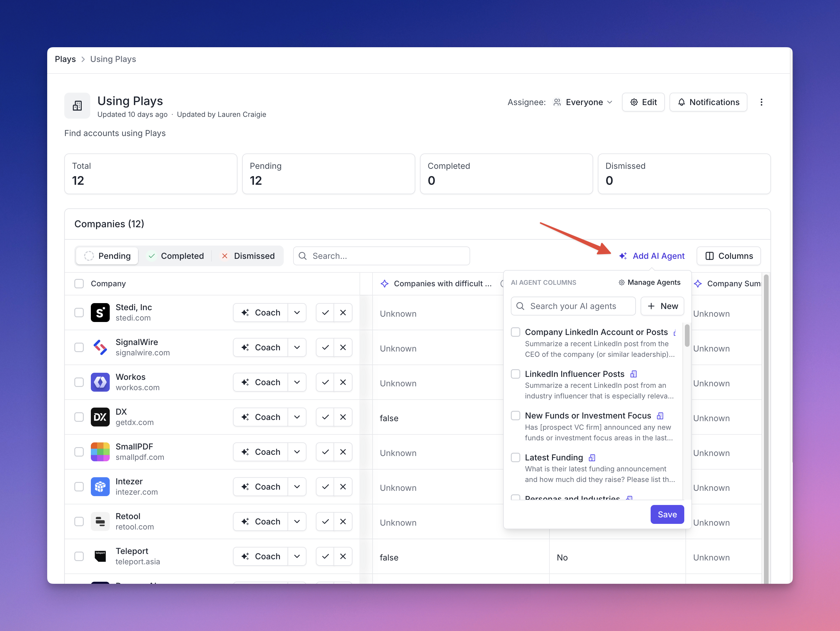Expand the Coach dropdown arrow for SmallPDF

(297, 452)
